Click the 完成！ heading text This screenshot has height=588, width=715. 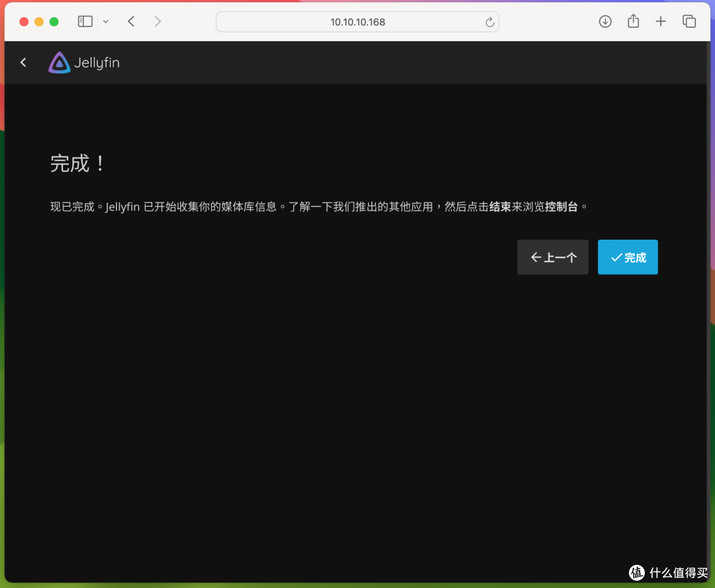tap(77, 164)
